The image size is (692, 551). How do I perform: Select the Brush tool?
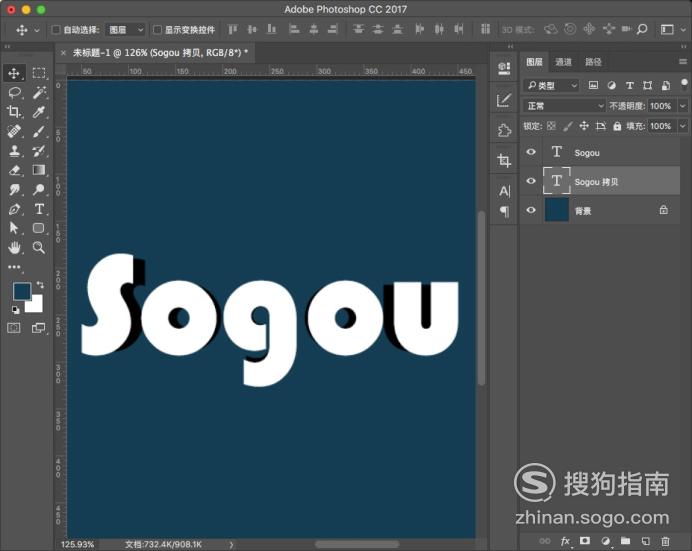[39, 131]
